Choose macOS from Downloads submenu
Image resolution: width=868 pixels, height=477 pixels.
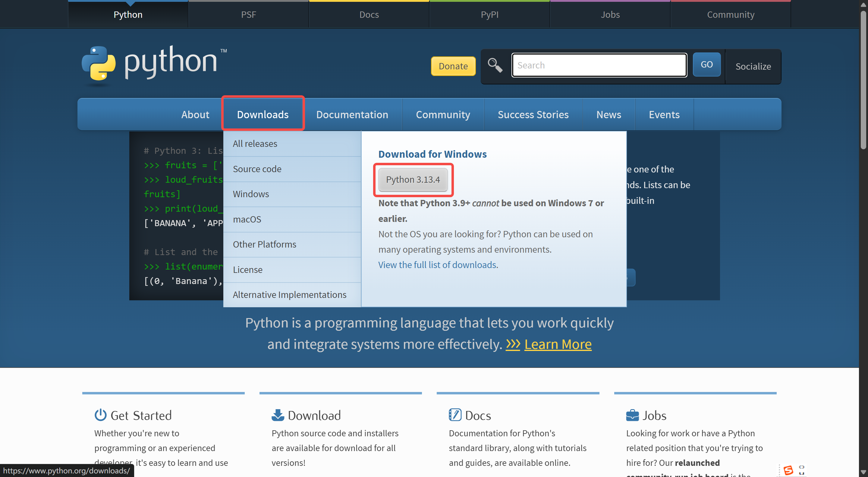[x=247, y=219]
